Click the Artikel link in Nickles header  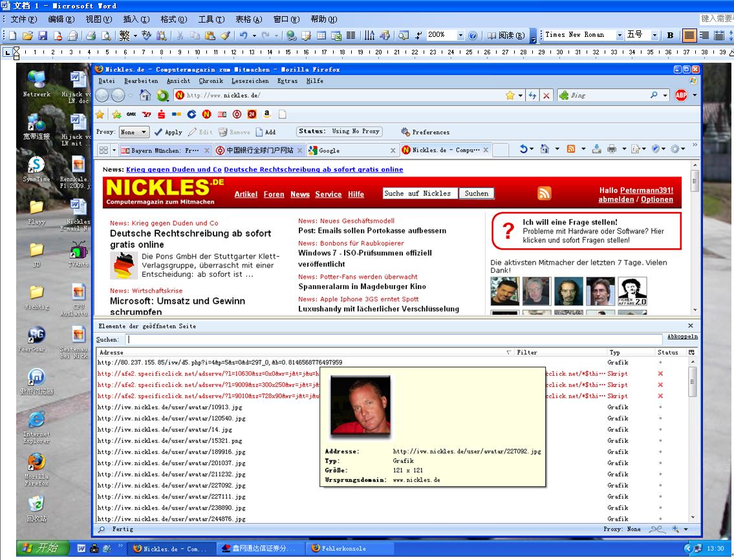246,194
